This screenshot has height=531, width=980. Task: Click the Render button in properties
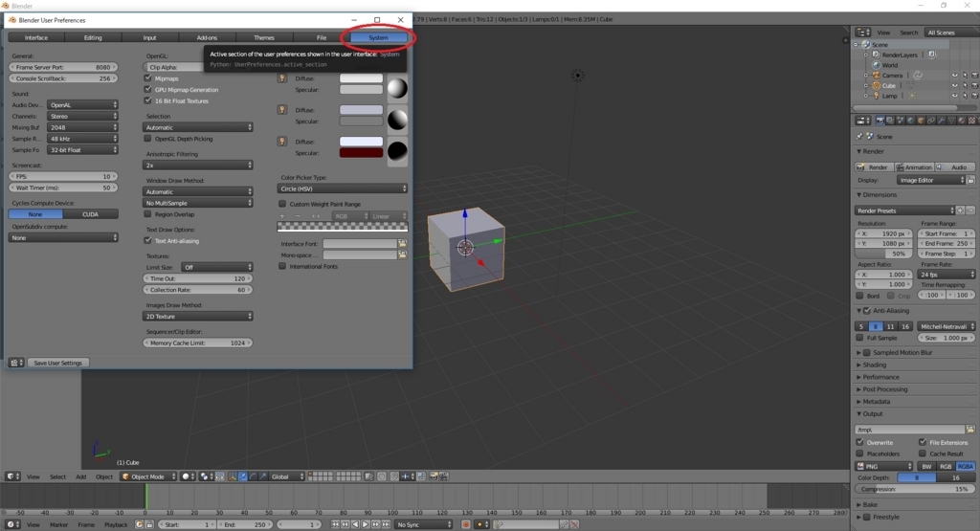click(874, 166)
